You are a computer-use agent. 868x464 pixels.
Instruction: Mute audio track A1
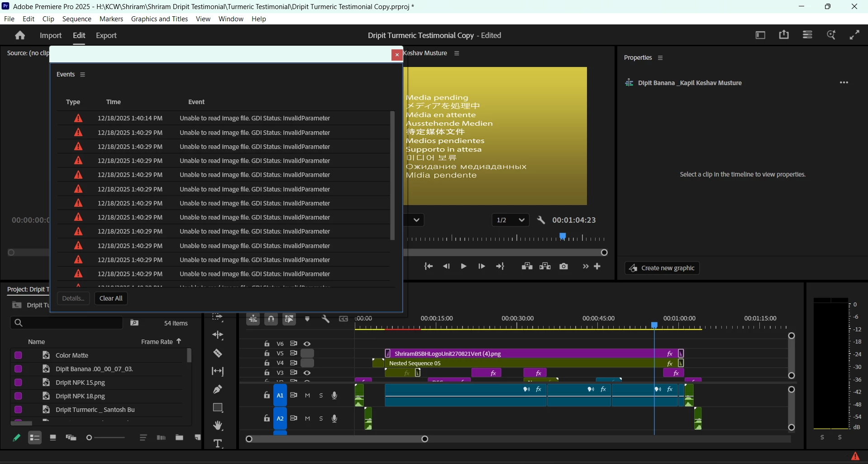[308, 395]
